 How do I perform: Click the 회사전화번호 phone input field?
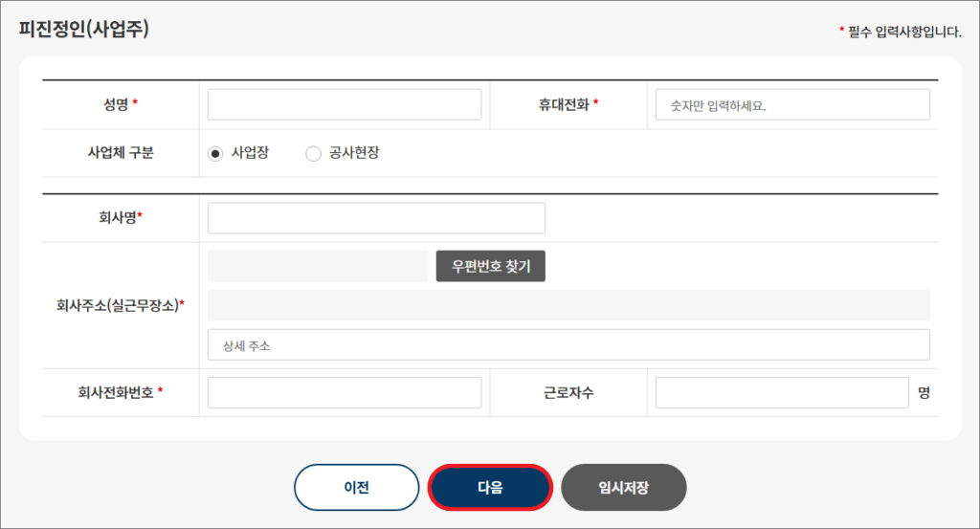345,392
